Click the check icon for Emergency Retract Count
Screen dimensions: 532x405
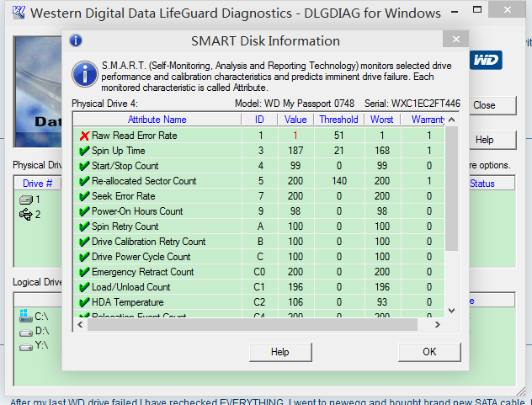84,272
